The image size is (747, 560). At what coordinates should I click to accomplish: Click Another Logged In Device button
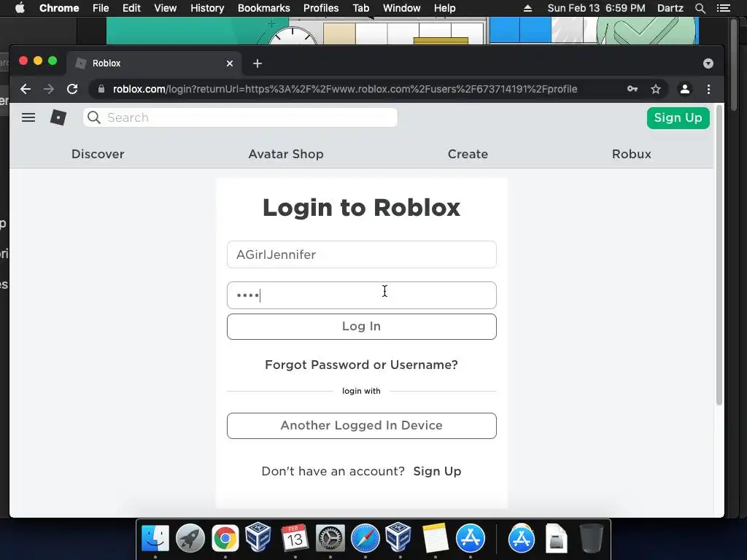pos(362,426)
